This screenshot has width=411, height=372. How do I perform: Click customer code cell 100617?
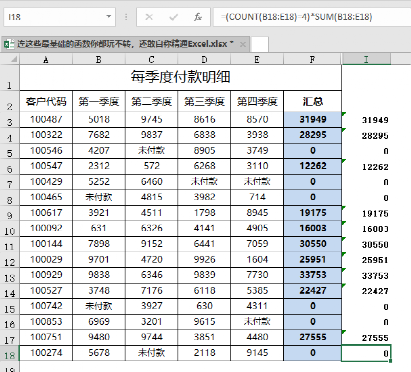coord(46,213)
